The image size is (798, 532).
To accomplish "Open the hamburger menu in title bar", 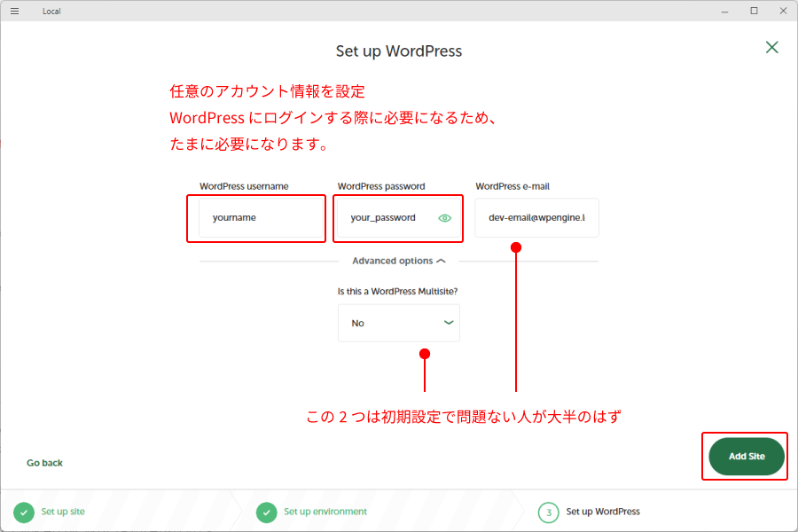I will point(14,11).
